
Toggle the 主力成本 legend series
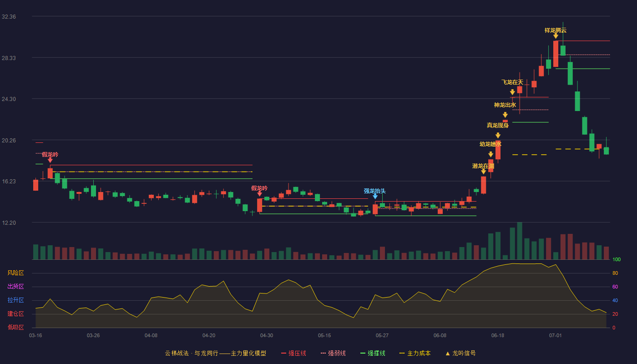coord(415,353)
